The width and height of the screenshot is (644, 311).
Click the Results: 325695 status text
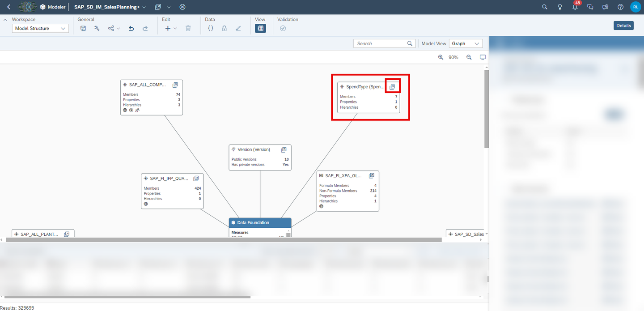click(17, 308)
